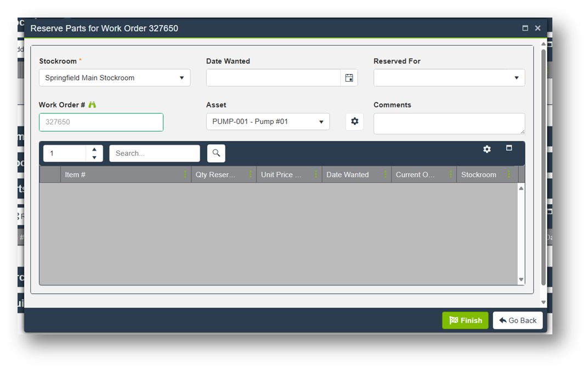Screen dimensions: 588x370
Task: Open grid settings gear in dark toolbar
Action: tap(487, 149)
